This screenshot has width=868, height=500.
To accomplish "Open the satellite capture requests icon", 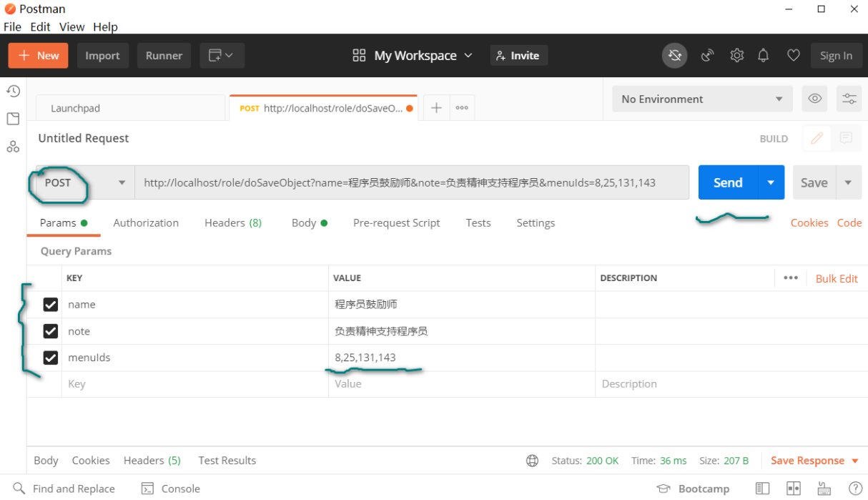I will [708, 55].
